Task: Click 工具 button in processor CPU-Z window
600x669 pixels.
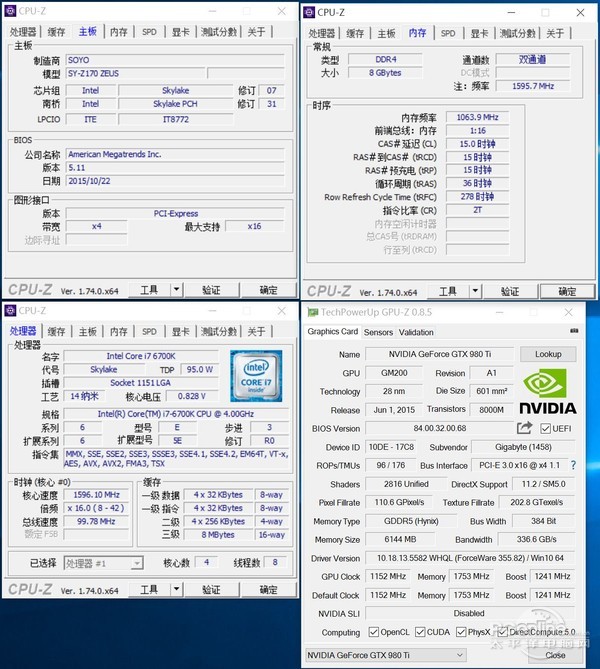Action: pos(149,590)
